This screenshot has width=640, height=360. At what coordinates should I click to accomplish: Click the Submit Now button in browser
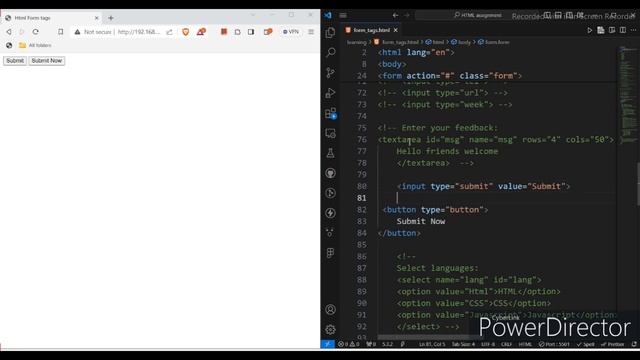pos(47,60)
